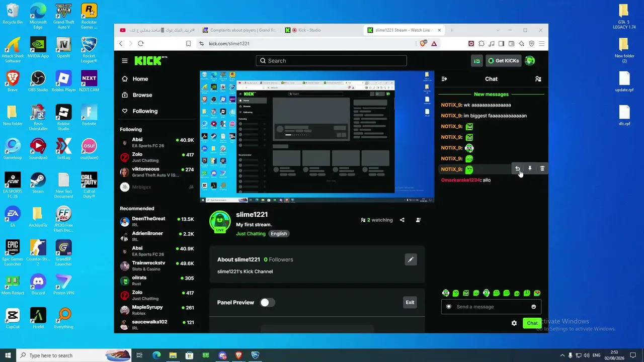Reload the kick.com page

click(x=141, y=44)
